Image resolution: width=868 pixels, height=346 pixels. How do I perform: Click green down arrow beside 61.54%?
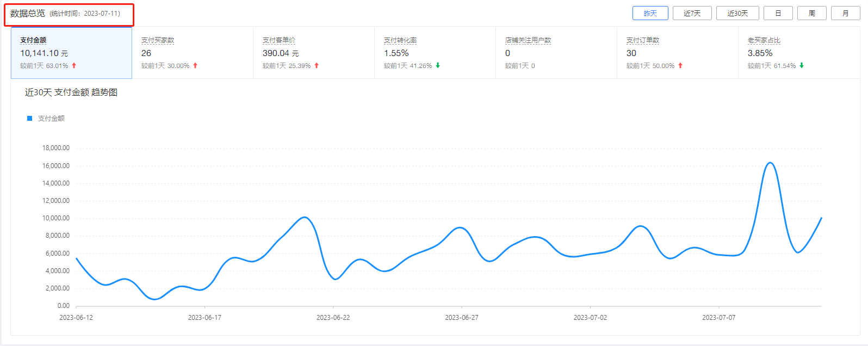pos(802,66)
